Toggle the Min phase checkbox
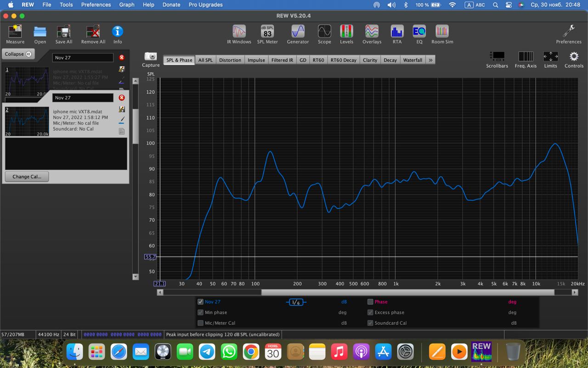This screenshot has width=588, height=368. (200, 312)
